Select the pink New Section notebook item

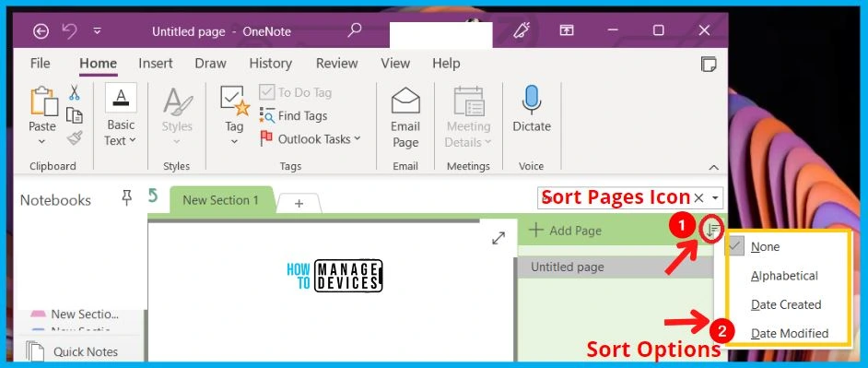click(x=75, y=315)
